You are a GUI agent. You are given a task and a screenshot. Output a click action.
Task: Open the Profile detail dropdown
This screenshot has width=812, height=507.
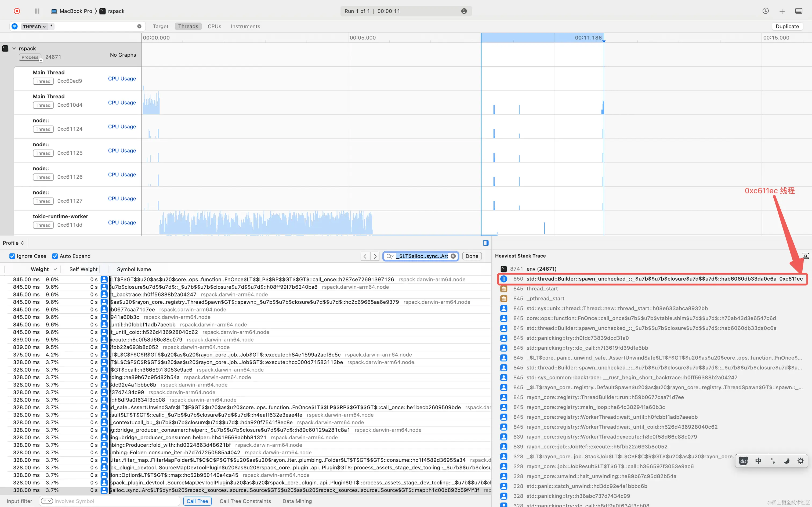[13, 243]
